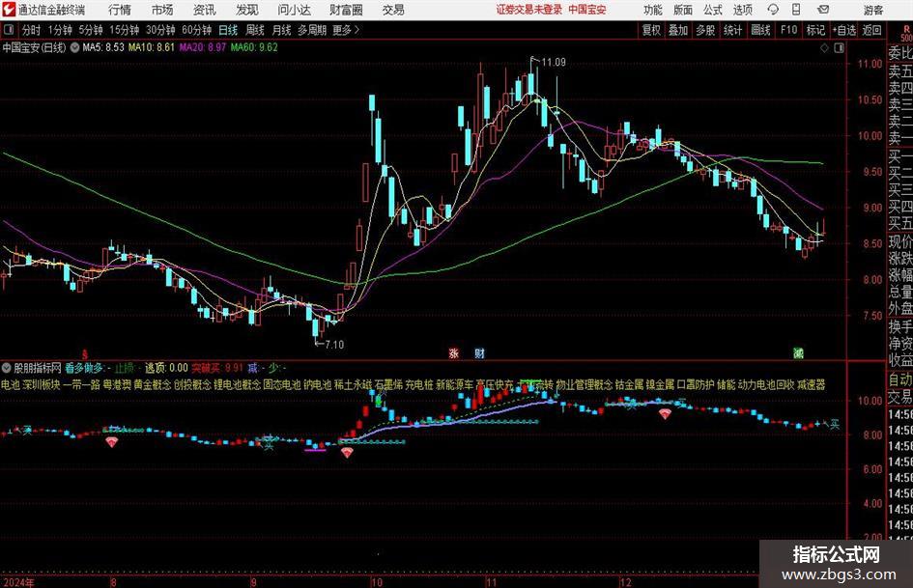
Task: Open the 行情 menu
Action: click(120, 10)
